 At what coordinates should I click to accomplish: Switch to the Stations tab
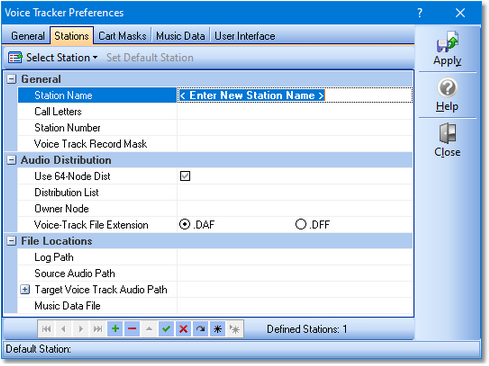(72, 36)
